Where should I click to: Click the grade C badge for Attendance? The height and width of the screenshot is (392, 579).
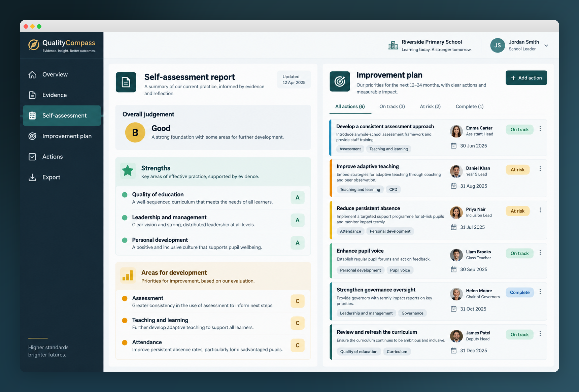298,345
